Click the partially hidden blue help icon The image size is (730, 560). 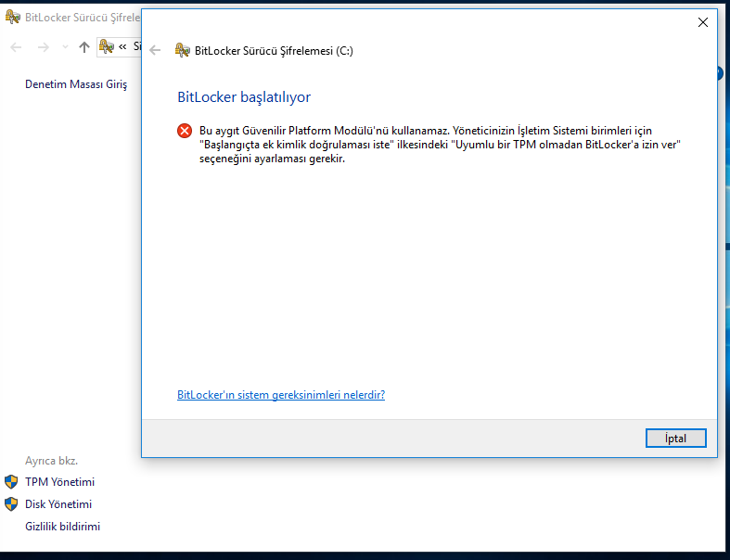721,73
